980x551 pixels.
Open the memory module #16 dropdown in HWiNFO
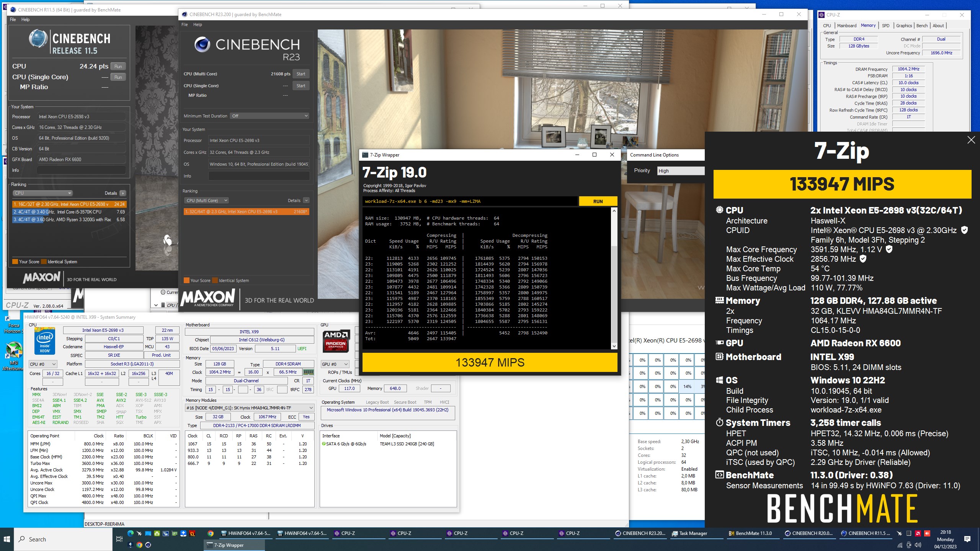(x=250, y=408)
